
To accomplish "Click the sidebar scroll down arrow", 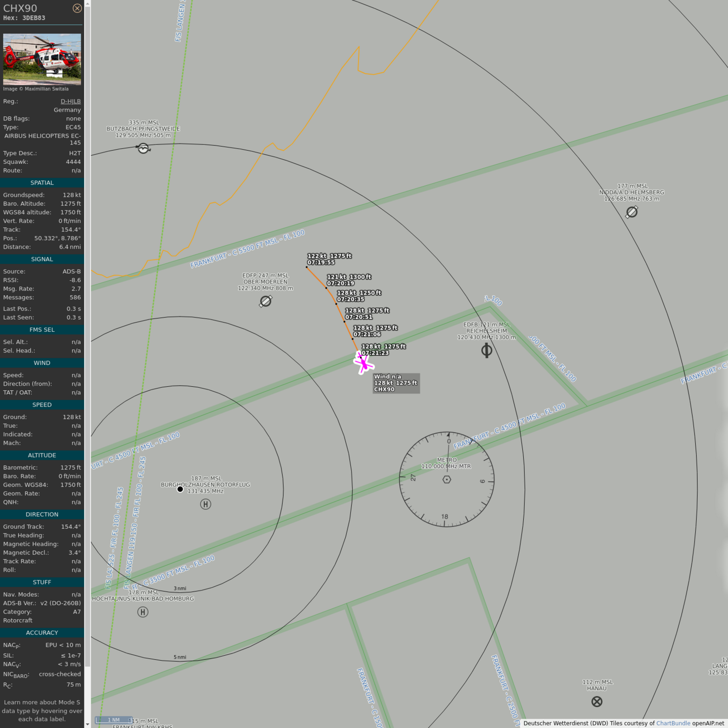I will (87, 724).
